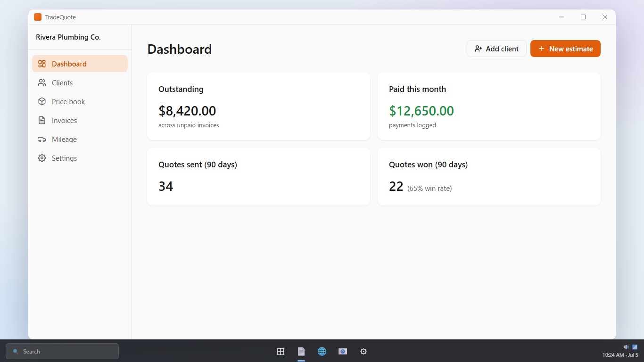Click the plus icon on New estimate
The width and height of the screenshot is (644, 362).
[542, 49]
